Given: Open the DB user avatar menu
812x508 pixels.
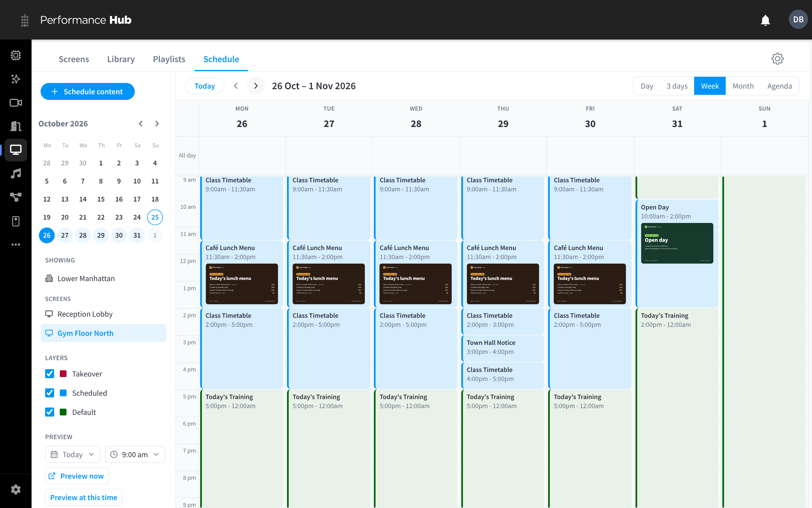Looking at the screenshot, I should coord(798,19).
